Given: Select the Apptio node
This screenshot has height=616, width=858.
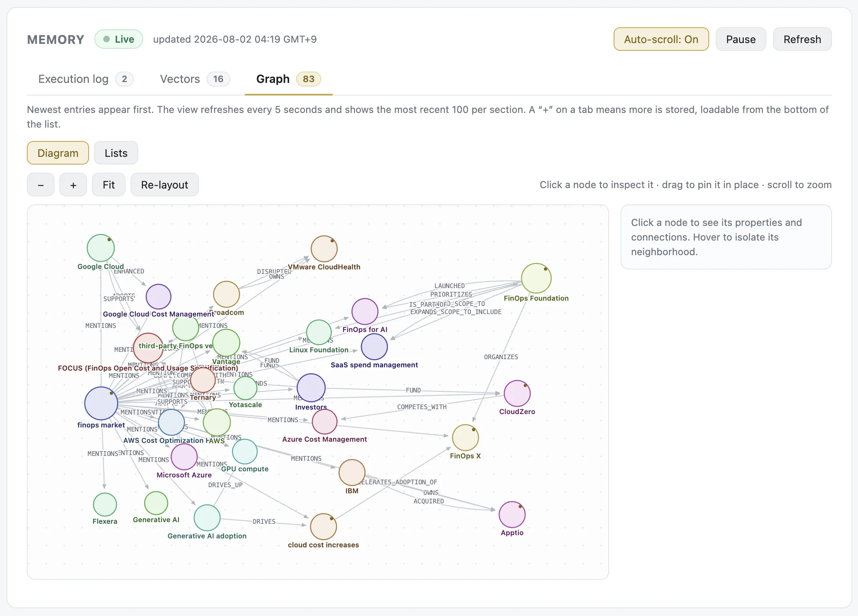Looking at the screenshot, I should coord(512,514).
